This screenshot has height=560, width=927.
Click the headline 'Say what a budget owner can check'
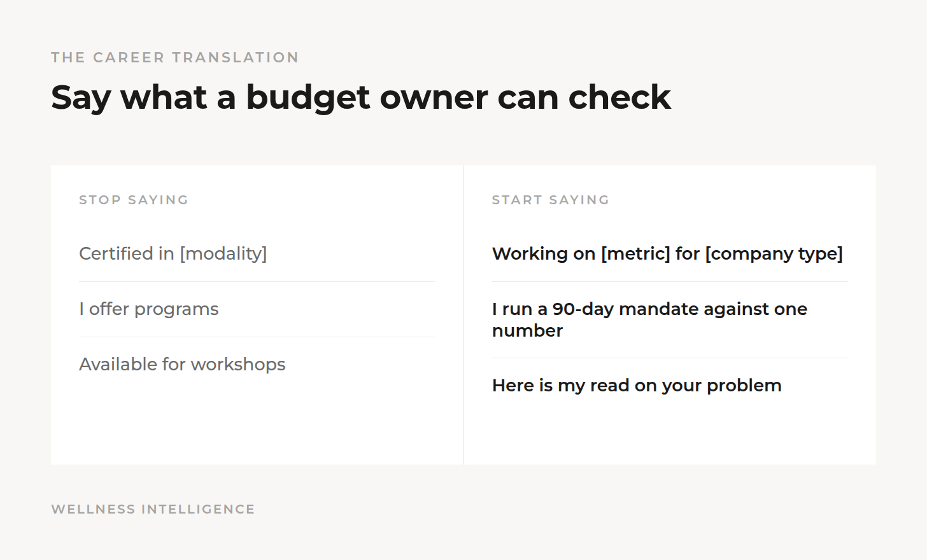click(360, 97)
